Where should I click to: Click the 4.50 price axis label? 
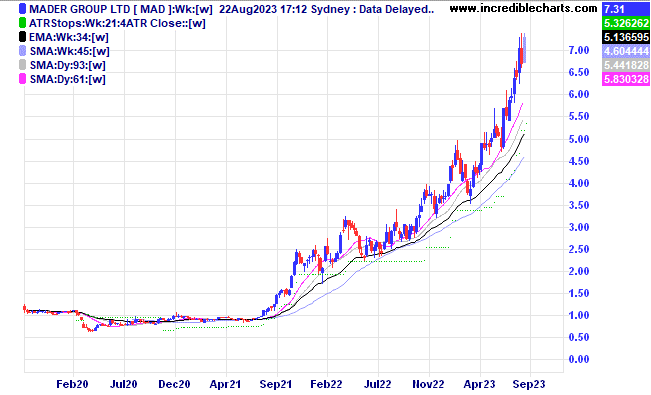pyautogui.click(x=579, y=161)
